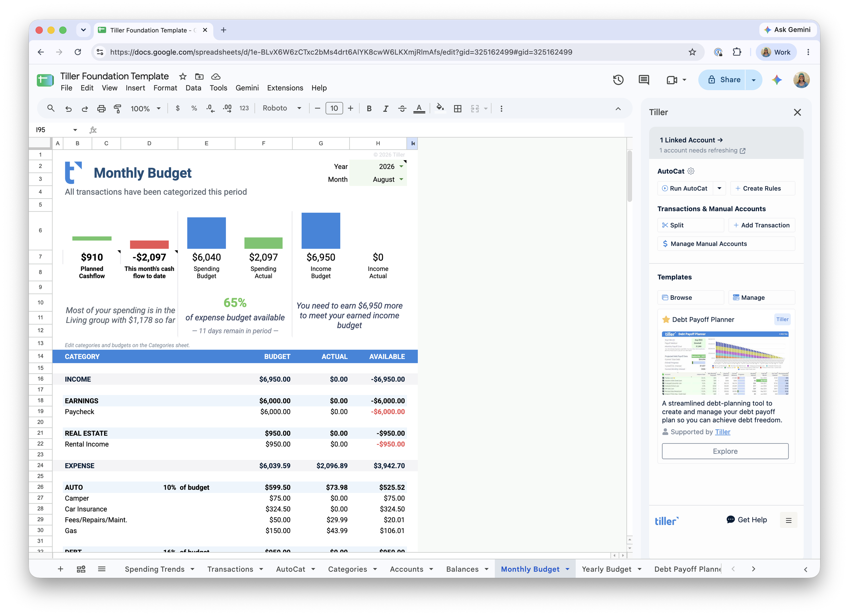This screenshot has height=616, width=849.
Task: Click the Share button
Action: click(722, 80)
